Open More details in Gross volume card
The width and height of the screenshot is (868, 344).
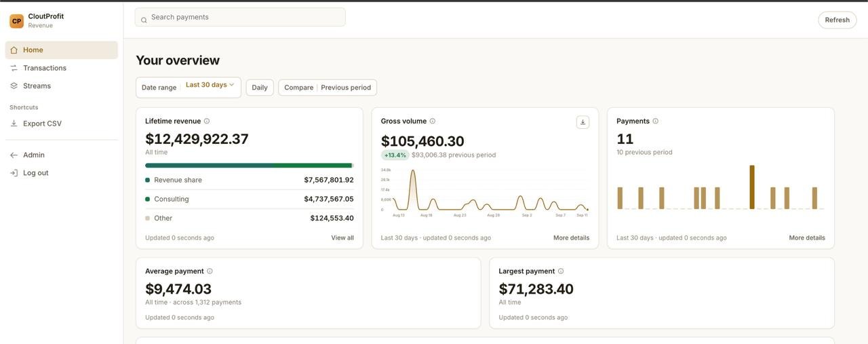[x=571, y=238]
